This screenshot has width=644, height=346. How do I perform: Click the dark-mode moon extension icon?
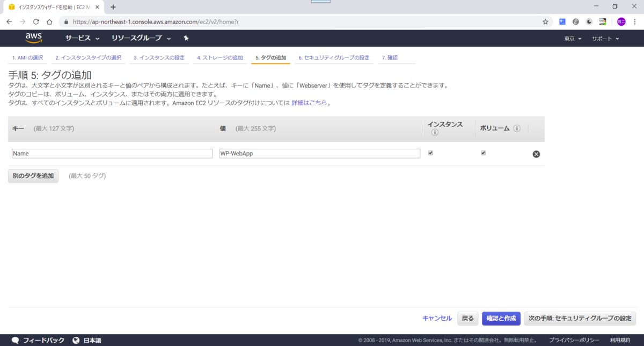589,21
